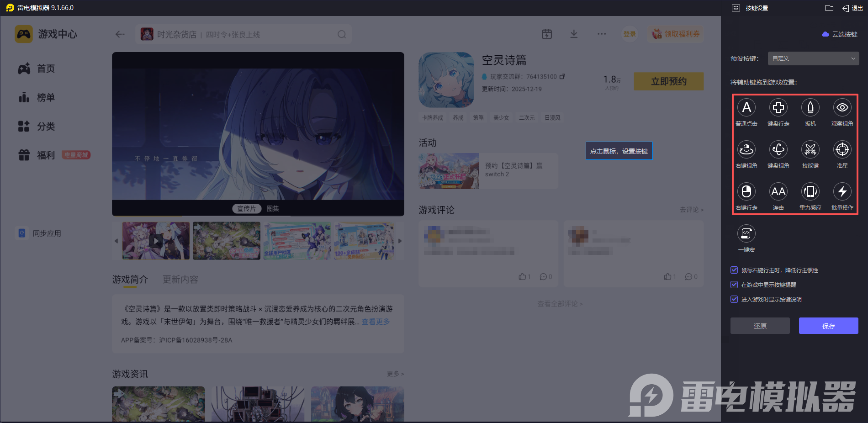
Task: Select the 普通点击 tap key icon
Action: click(x=746, y=108)
